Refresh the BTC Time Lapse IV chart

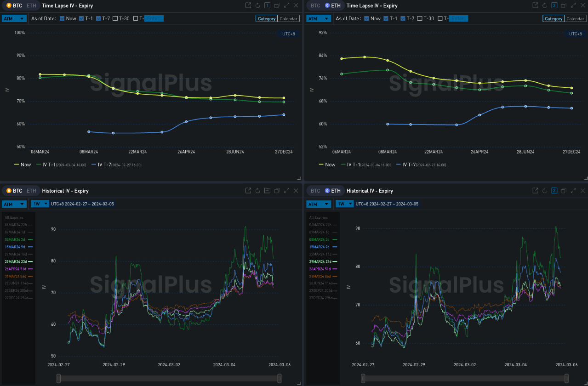point(258,6)
